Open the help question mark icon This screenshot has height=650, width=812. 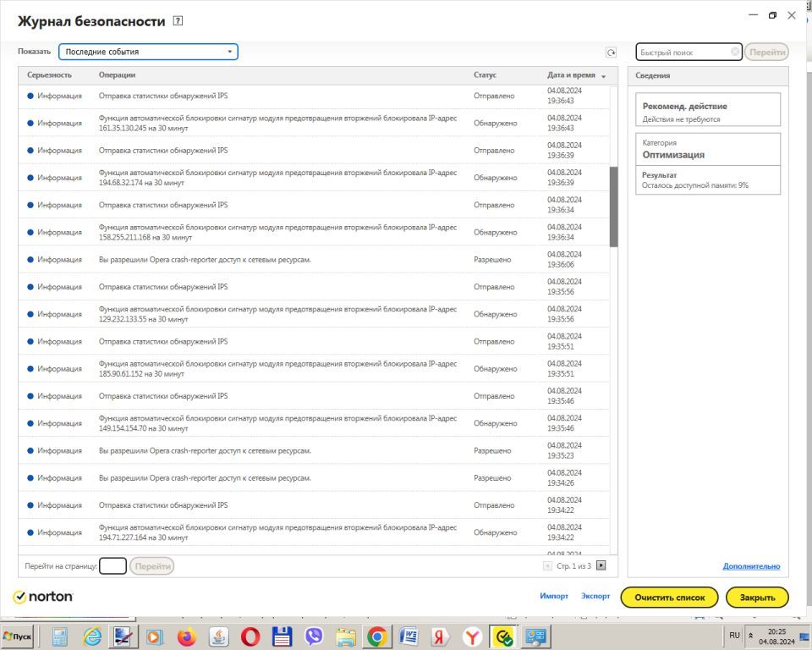[178, 20]
